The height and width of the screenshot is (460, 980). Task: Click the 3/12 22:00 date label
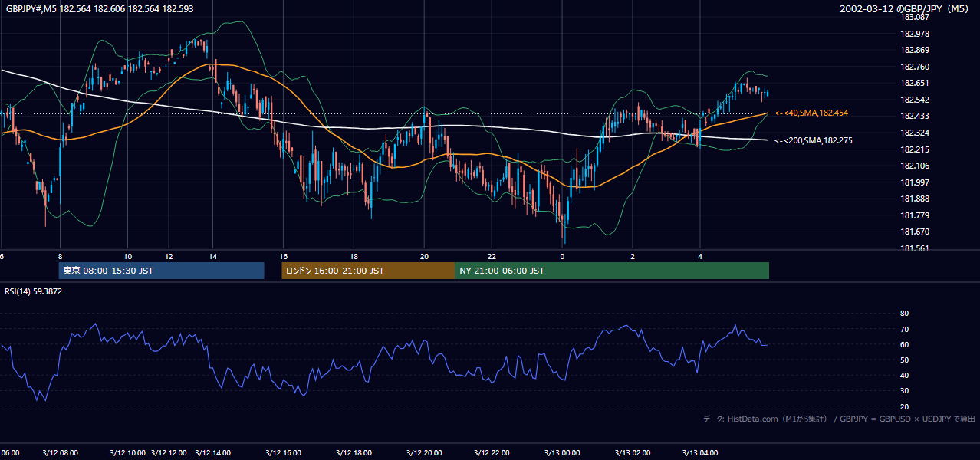click(493, 452)
